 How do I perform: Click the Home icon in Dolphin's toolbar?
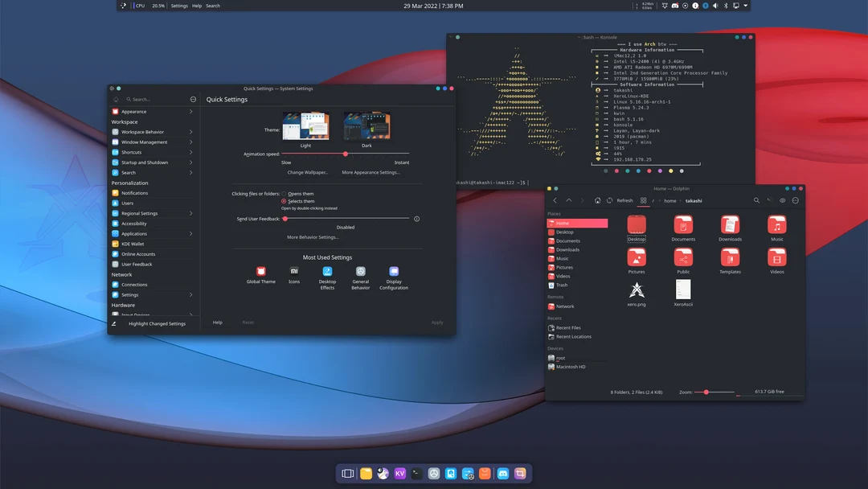pos(598,200)
